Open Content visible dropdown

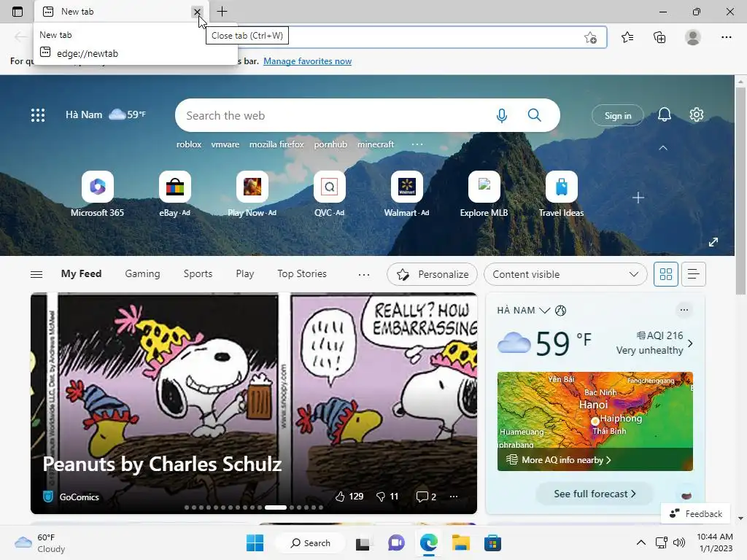(x=565, y=274)
